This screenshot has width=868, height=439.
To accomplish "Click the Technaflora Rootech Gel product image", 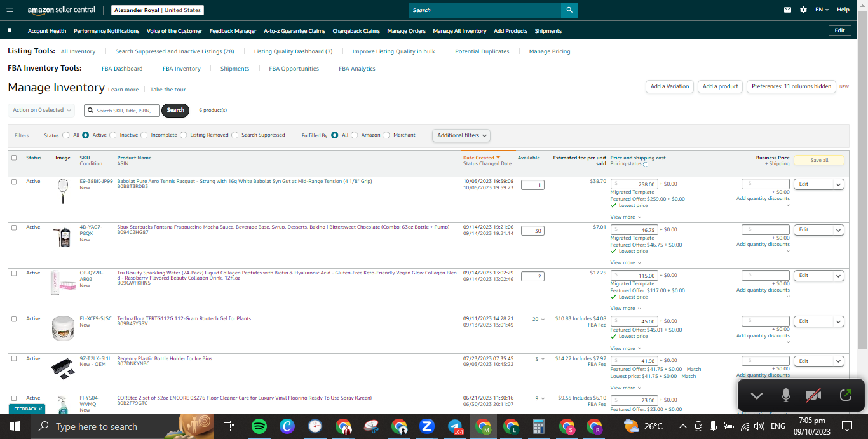I will click(63, 328).
